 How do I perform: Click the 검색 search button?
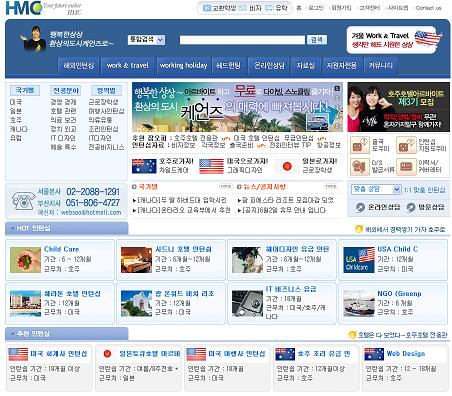point(317,40)
